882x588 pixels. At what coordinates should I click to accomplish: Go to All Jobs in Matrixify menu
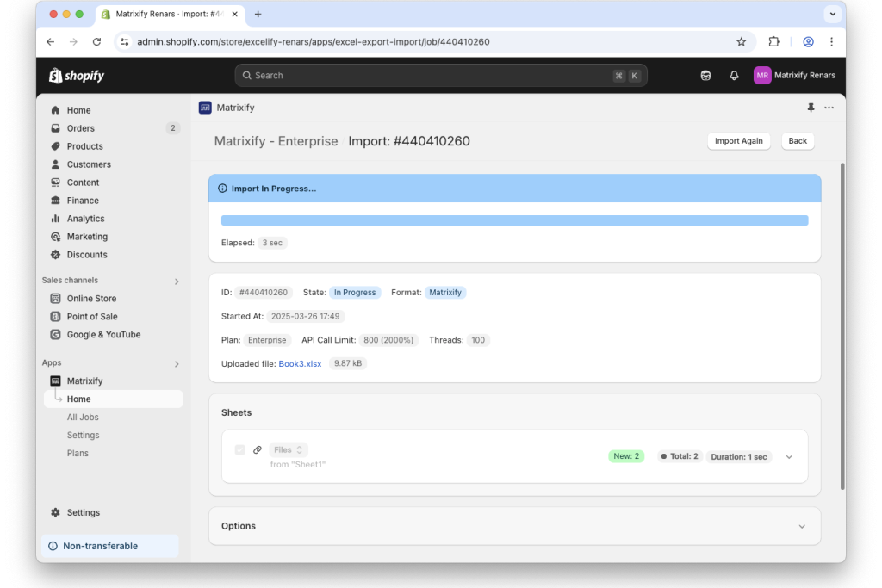pos(83,417)
